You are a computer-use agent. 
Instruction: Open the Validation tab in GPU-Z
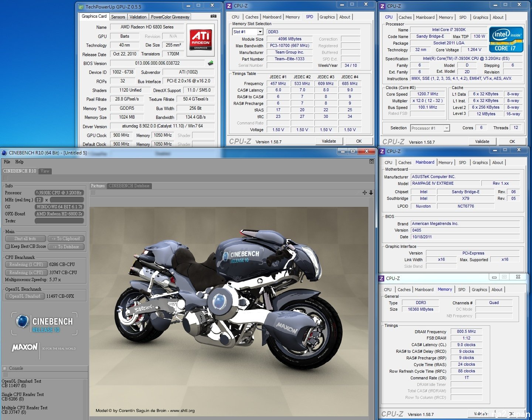[x=138, y=17]
